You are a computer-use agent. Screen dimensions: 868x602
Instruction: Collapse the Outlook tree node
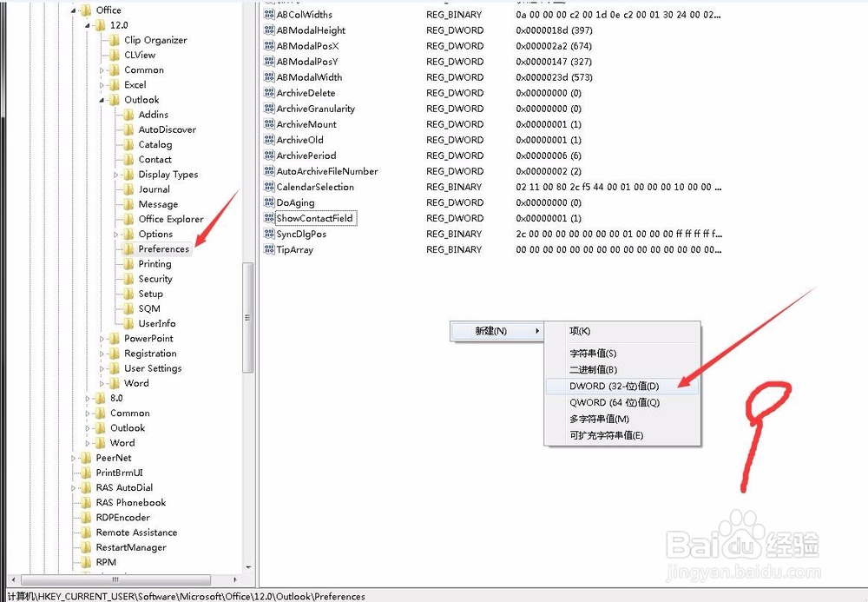[102, 100]
